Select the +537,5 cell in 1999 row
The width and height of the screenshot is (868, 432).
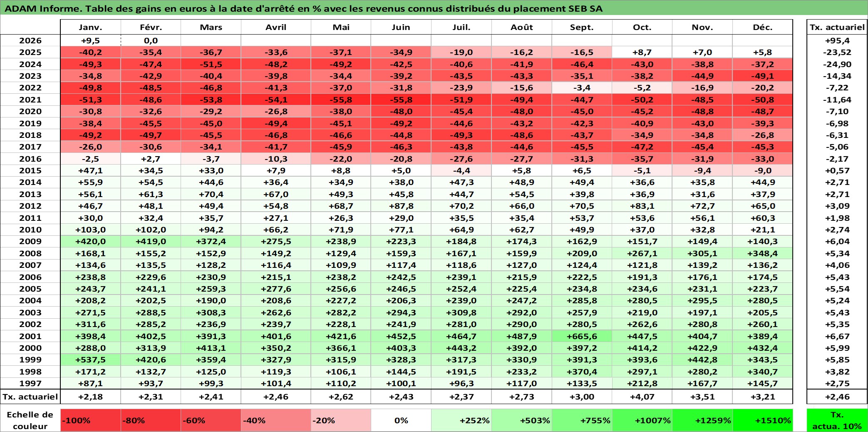pos(91,360)
